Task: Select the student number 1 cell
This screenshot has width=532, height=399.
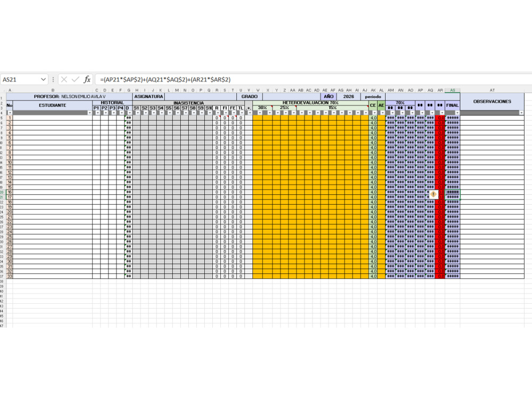Action: pos(10,118)
